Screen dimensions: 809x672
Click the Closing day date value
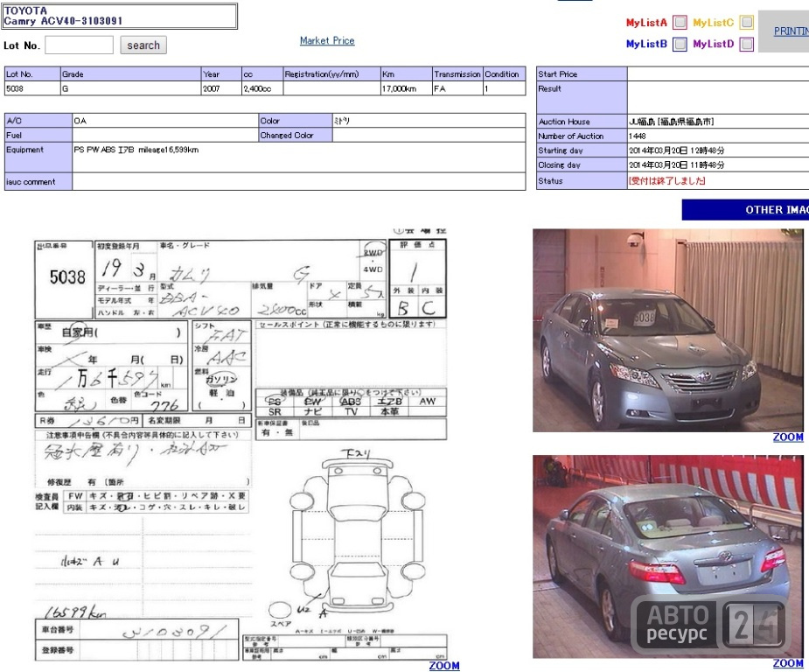[x=676, y=164]
